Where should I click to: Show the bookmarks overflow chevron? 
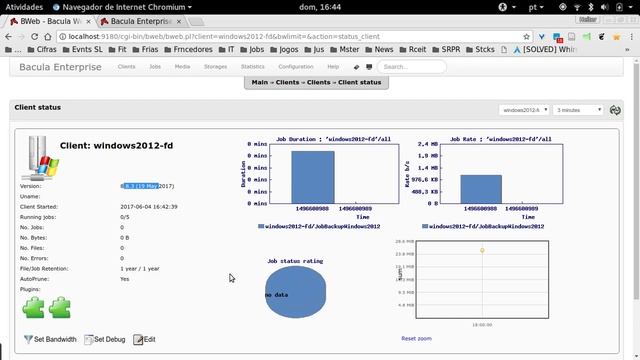tap(627, 49)
